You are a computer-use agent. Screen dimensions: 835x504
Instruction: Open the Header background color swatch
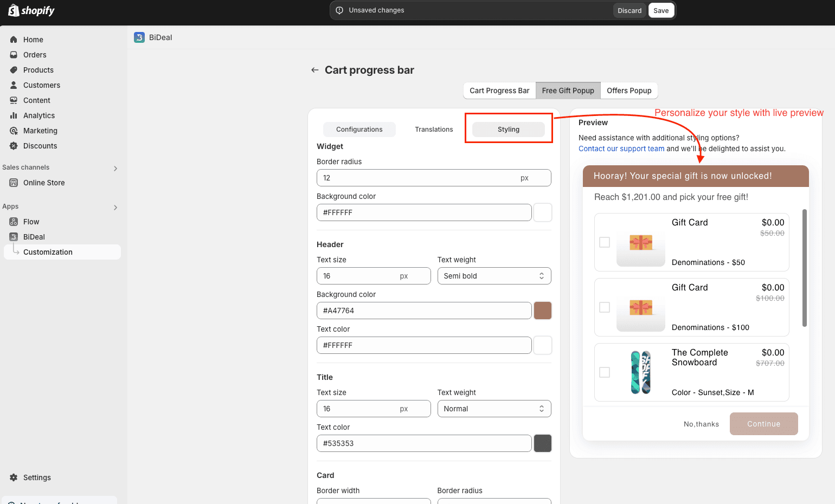click(x=543, y=311)
